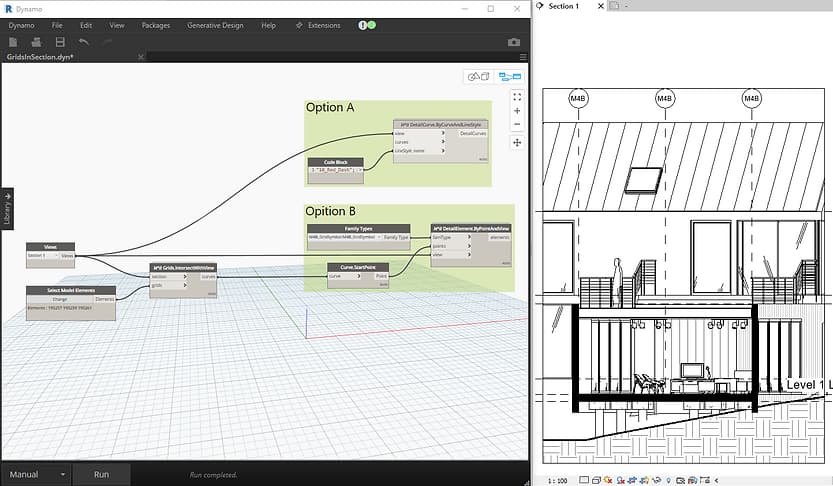Click the Open file icon in toolbar

coord(36,42)
